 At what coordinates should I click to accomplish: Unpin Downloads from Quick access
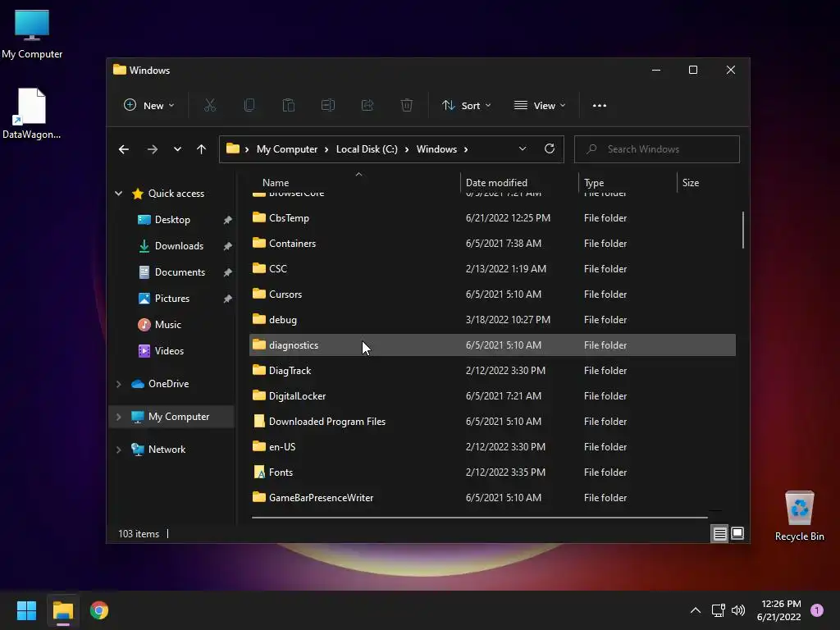pos(228,246)
